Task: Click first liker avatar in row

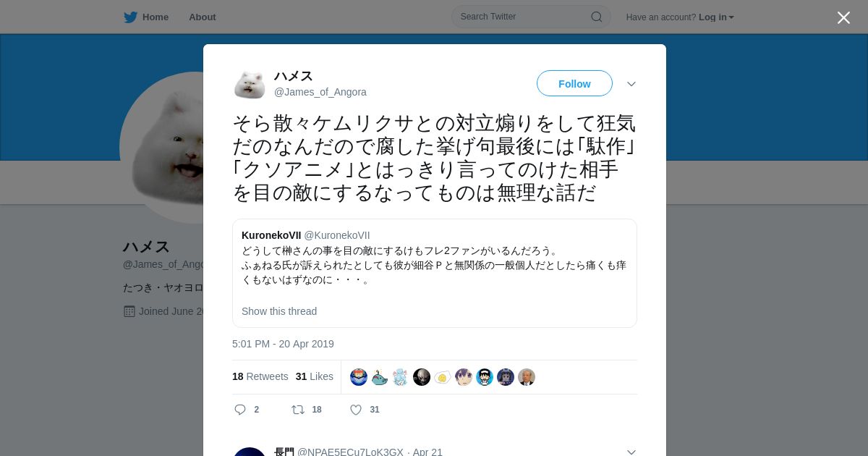Action: (x=359, y=377)
